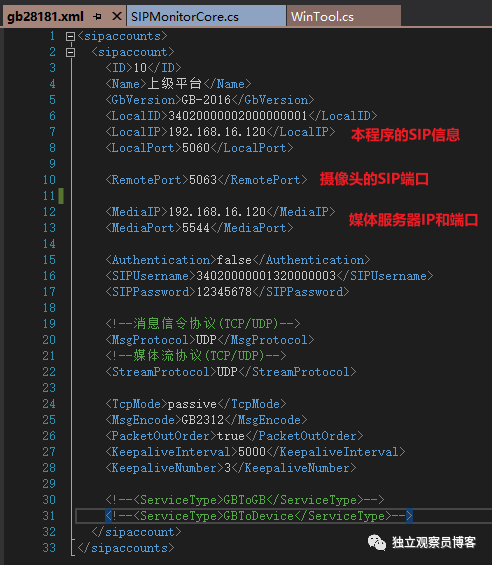The width and height of the screenshot is (492, 565).
Task: Click the MsgEncode value GB2312
Action: (203, 420)
